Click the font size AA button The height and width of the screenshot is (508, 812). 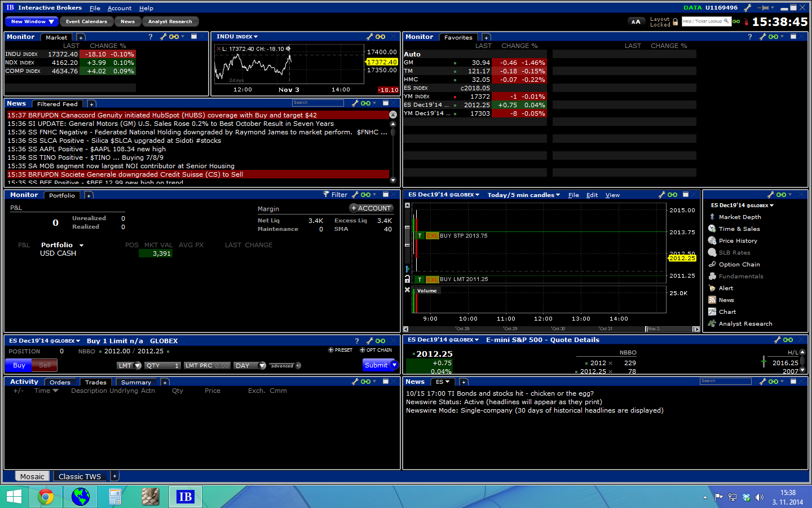tap(636, 22)
